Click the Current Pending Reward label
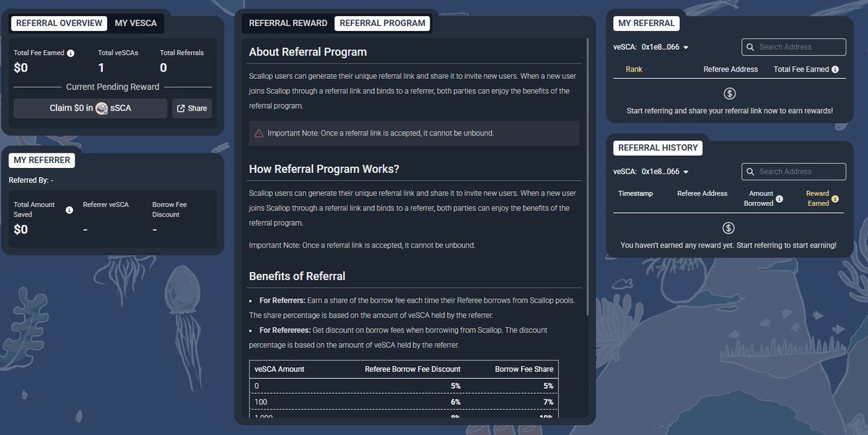Viewport: 868px width, 435px height. coord(112,87)
